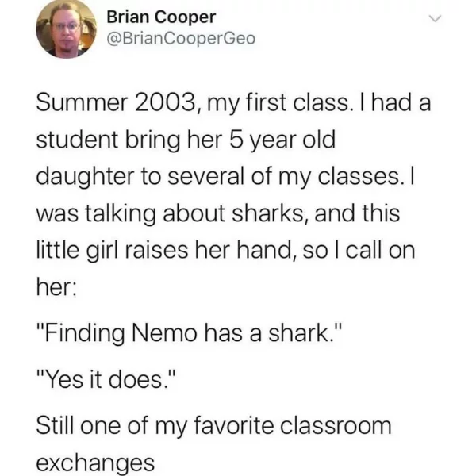The image size is (476, 476).
Task: Select the word 'daughter' in the tweet
Action: 85,178
